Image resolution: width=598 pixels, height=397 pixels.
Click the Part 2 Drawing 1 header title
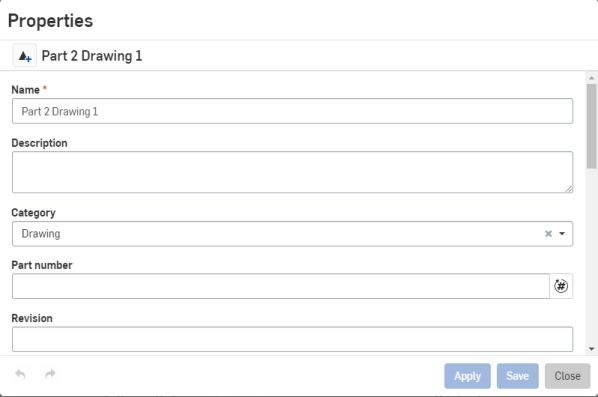point(92,56)
